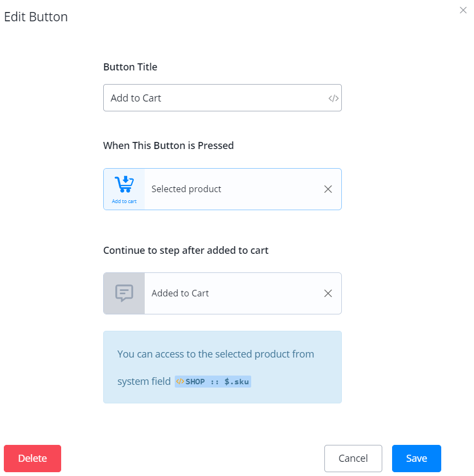Screen dimensions: 474x476
Task: Click the 'Button Title' field label
Action: pyautogui.click(x=130, y=67)
